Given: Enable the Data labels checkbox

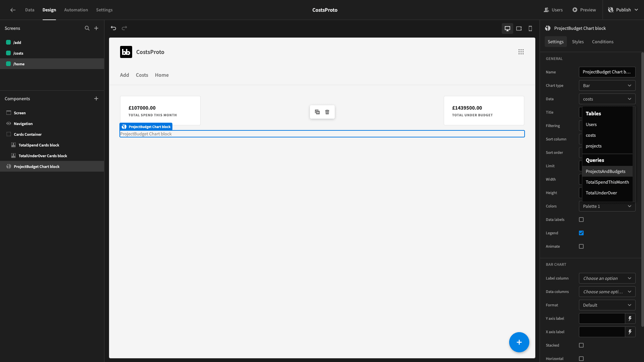Looking at the screenshot, I should (581, 220).
